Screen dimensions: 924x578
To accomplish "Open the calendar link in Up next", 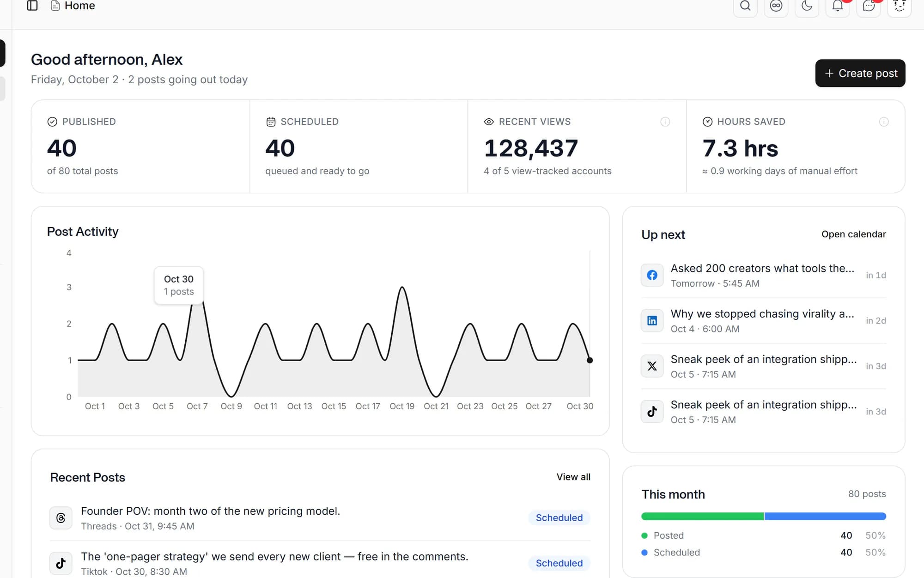I will tap(853, 234).
